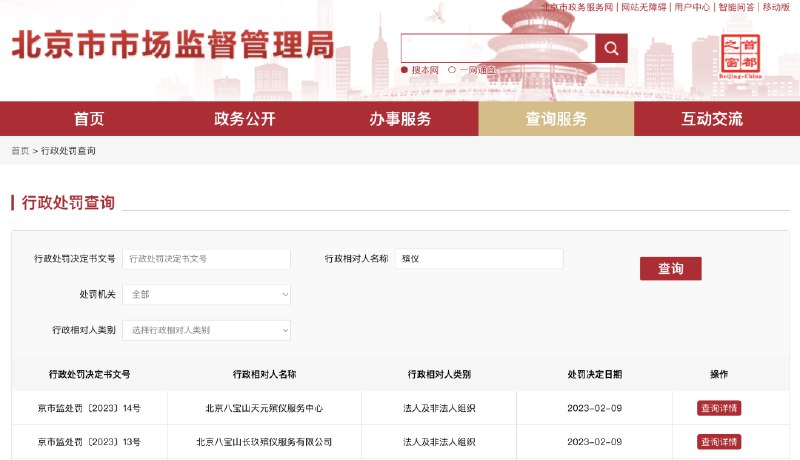Go to 首页 in main navigation bar
This screenshot has width=800, height=460.
[89, 119]
